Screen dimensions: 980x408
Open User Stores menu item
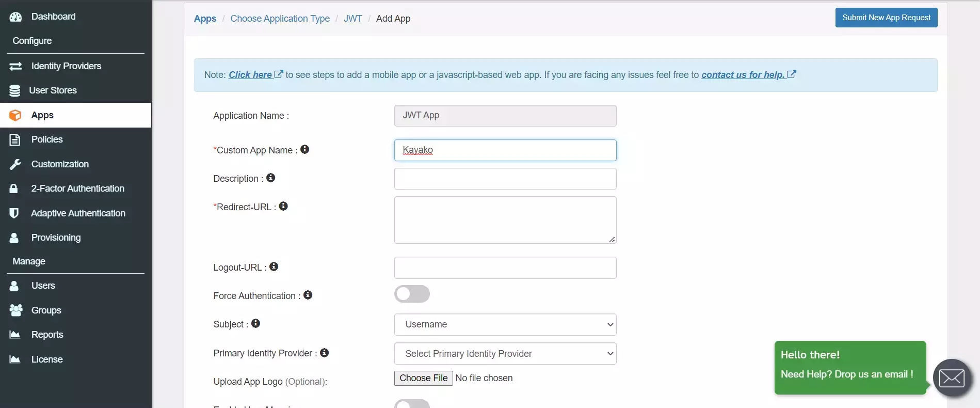pos(53,90)
